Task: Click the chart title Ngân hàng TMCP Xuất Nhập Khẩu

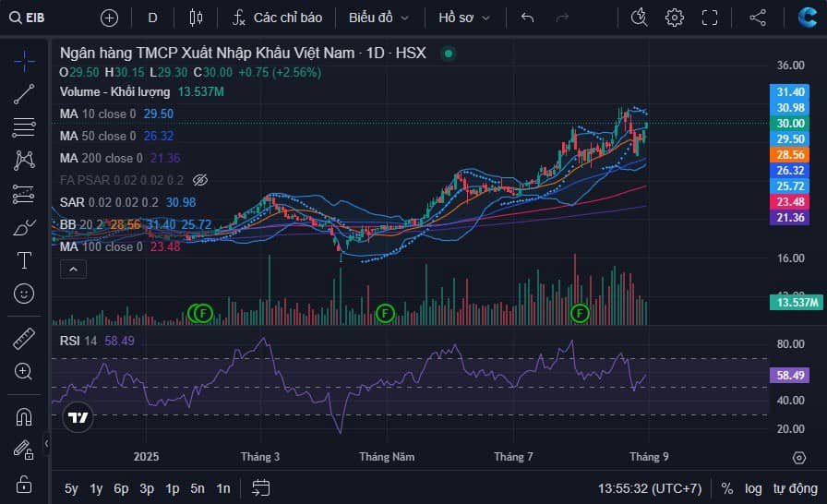Action: [243, 53]
